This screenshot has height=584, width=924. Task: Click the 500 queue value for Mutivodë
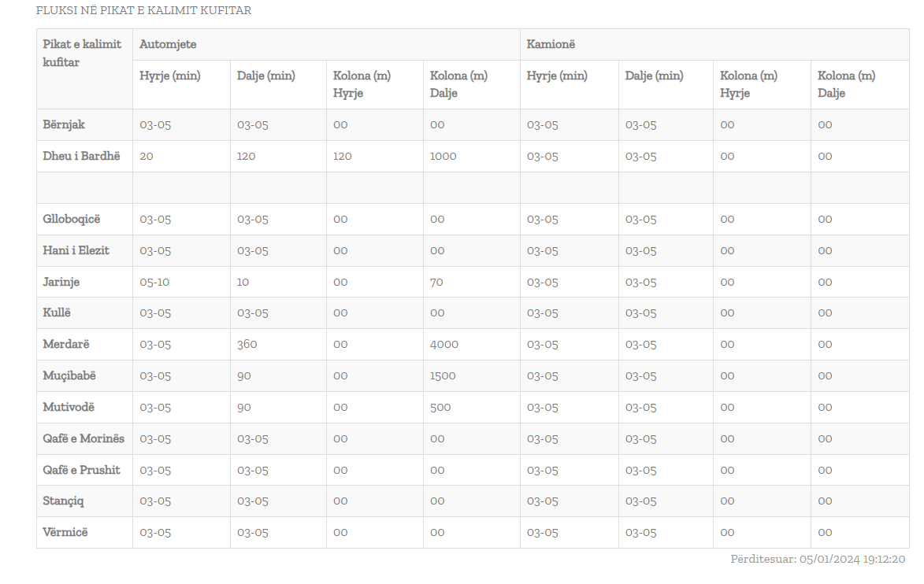tap(440, 407)
